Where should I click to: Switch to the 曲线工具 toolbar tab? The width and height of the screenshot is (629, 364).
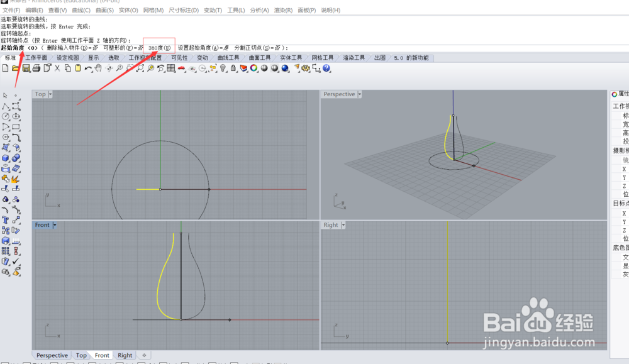228,58
